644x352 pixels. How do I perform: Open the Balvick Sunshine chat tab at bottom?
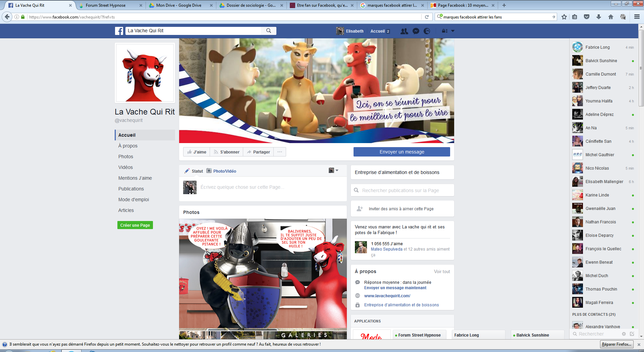tap(537, 335)
